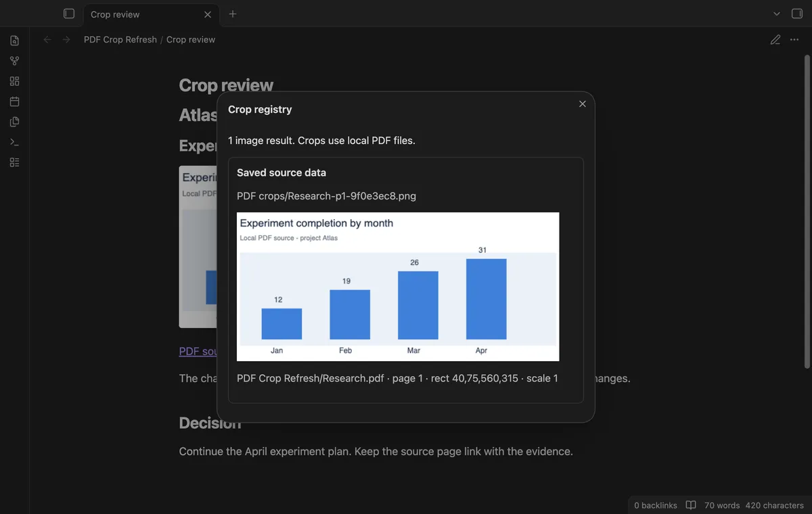Open canvas grid icon in ribbon
The image size is (812, 514).
click(x=14, y=81)
